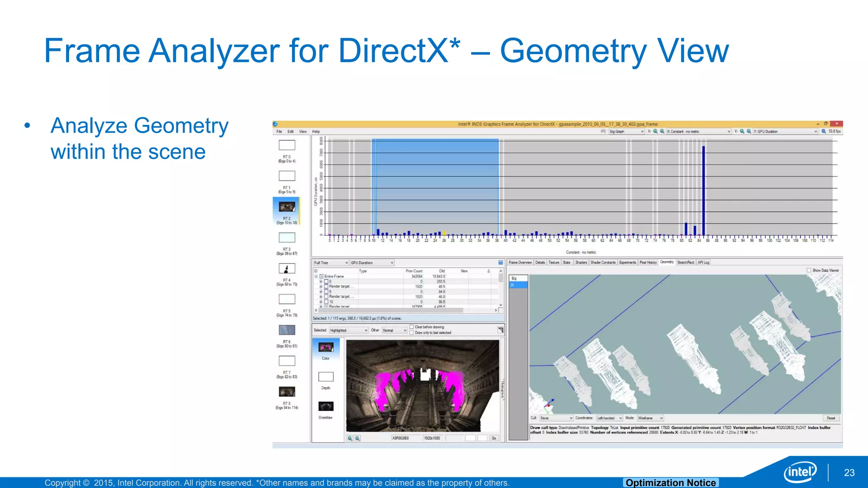The width and height of the screenshot is (868, 488).
Task: Check the checkbox for erg row 10
Action: coord(326,302)
